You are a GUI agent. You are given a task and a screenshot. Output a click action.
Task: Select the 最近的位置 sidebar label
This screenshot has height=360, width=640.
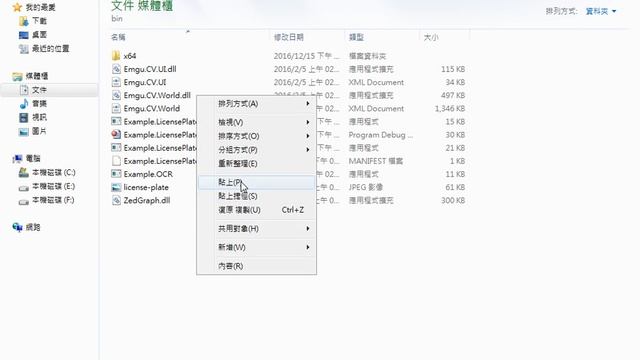[x=51, y=49]
